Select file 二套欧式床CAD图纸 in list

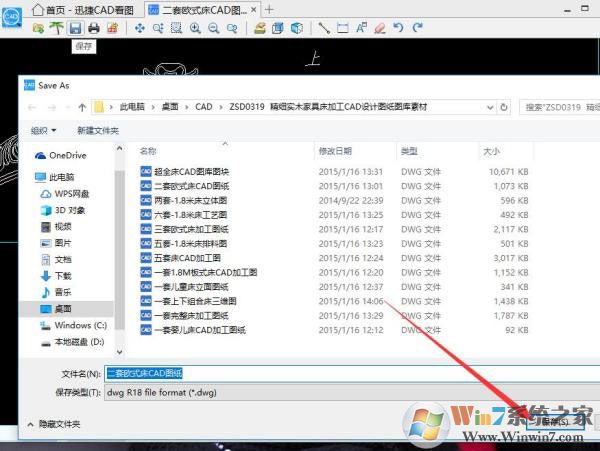coord(185,186)
